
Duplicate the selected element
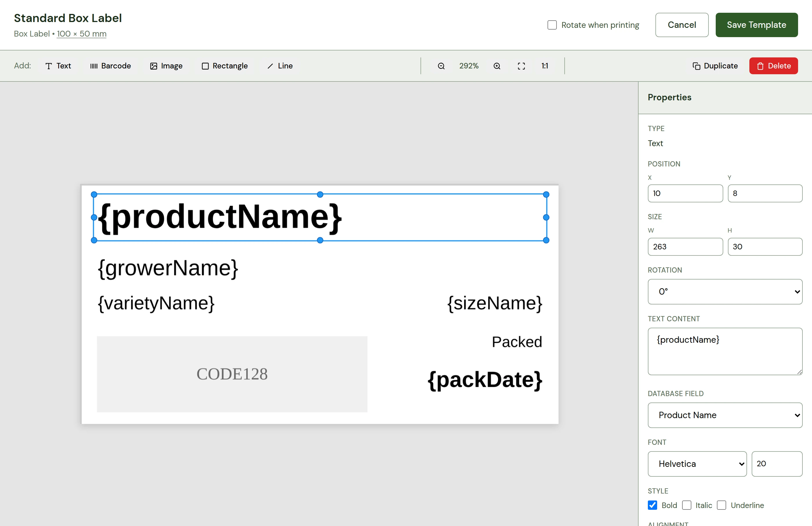pos(715,66)
